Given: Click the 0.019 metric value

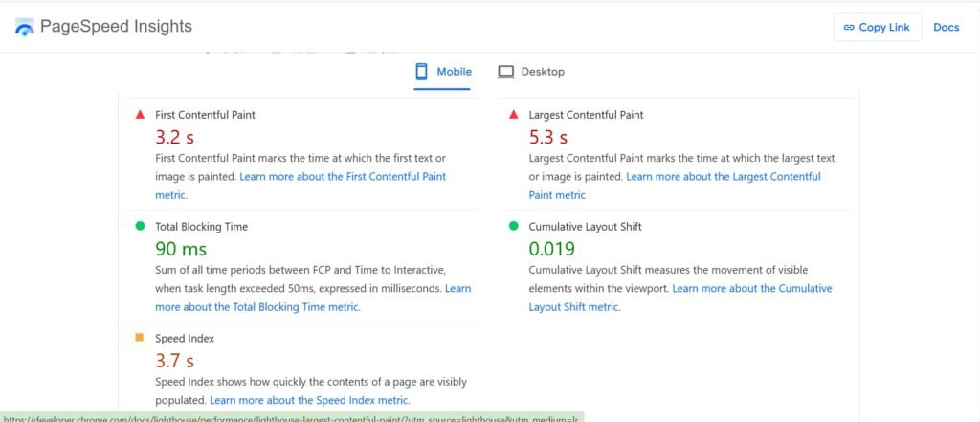Looking at the screenshot, I should point(552,249).
